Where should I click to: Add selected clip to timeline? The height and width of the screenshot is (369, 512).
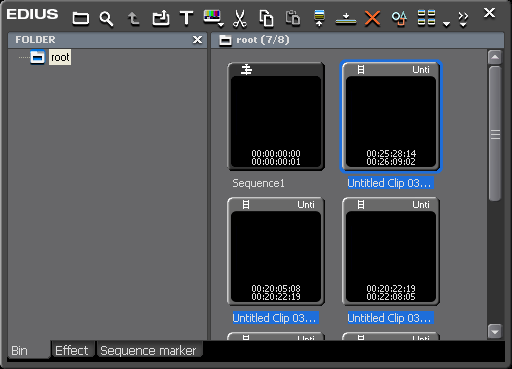346,19
